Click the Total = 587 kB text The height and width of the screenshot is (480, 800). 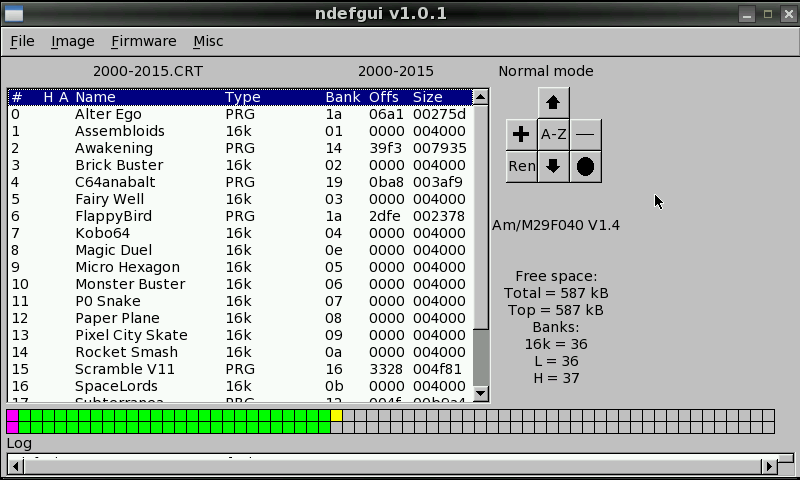(x=556, y=293)
